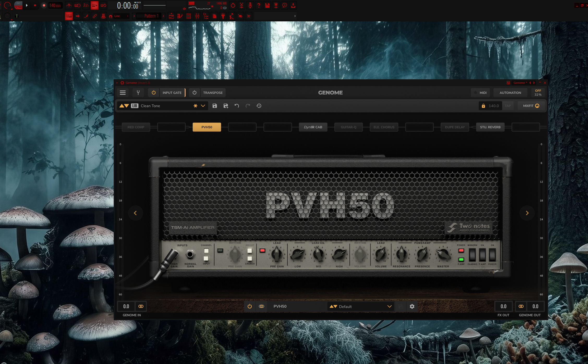588x364 pixels.
Task: Select the RED COMP chain slot
Action: [x=136, y=127]
